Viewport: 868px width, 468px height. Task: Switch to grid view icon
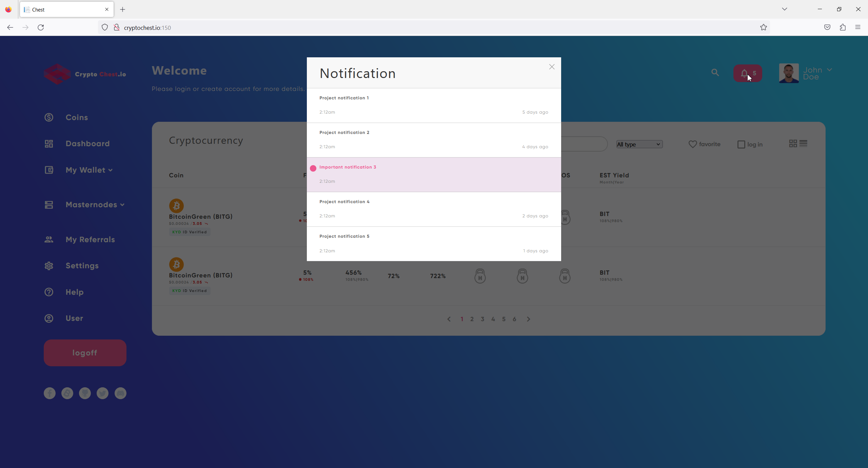click(x=793, y=144)
